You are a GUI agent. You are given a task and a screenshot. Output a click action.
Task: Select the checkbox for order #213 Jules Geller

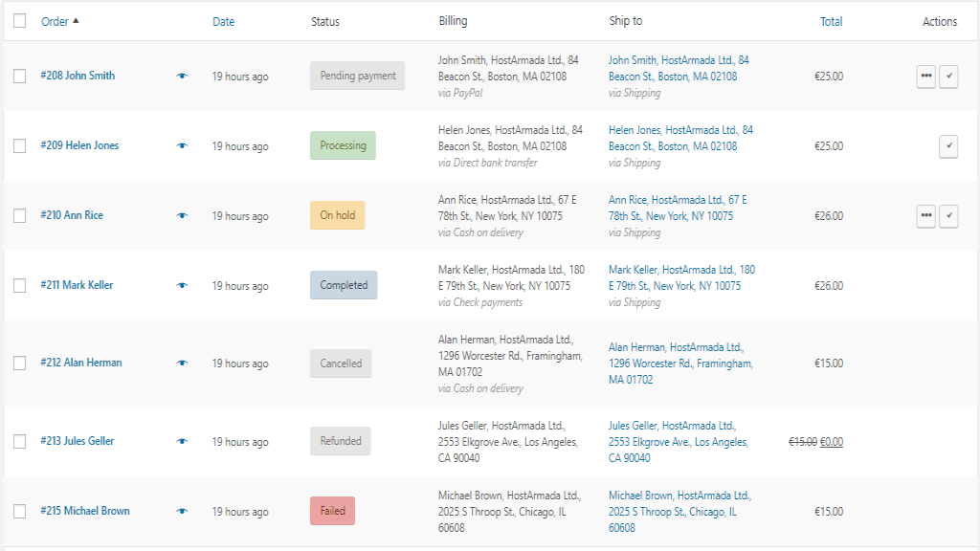(20, 441)
